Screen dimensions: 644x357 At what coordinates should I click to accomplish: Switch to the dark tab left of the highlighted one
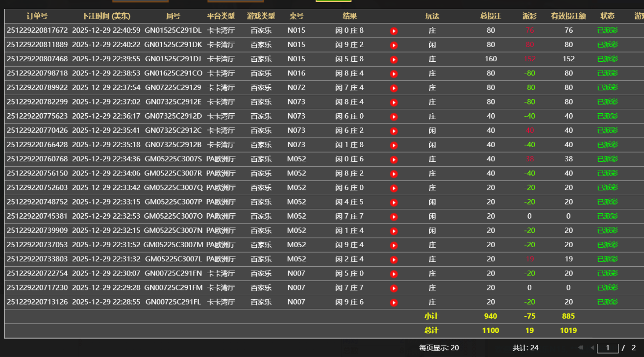(x=234, y=2)
